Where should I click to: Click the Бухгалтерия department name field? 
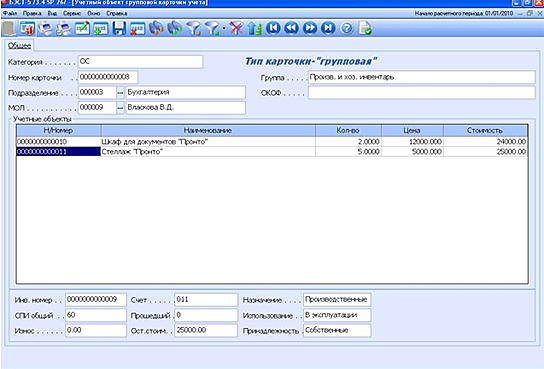click(186, 92)
